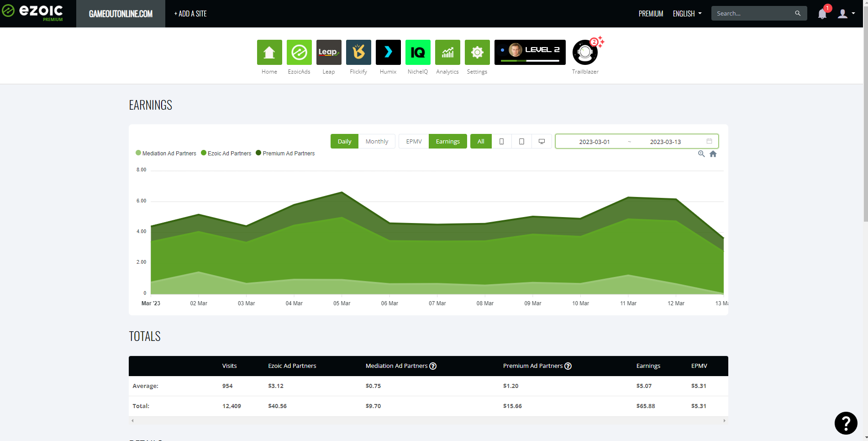The image size is (868, 441).
Task: Select the GAMEOUTONLINE.COM site tab
Action: (x=121, y=14)
